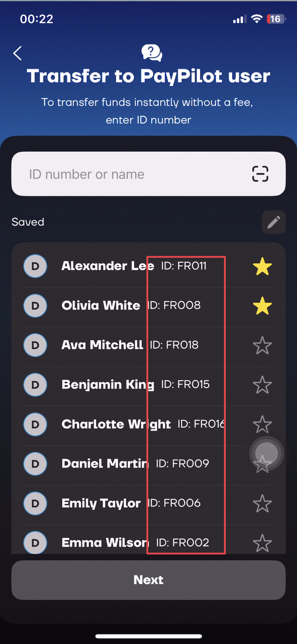
Task: Unfavorite Alexander Lee using the star
Action: tap(262, 266)
